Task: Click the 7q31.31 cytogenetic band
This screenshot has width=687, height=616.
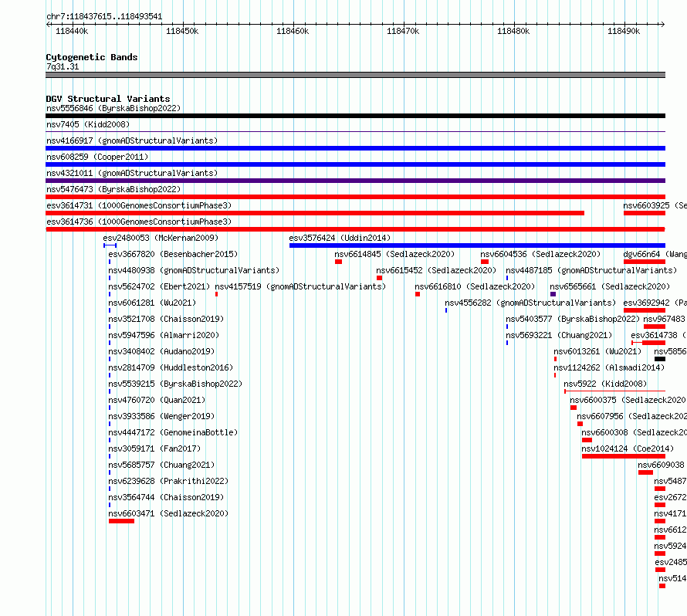Action: coord(355,75)
